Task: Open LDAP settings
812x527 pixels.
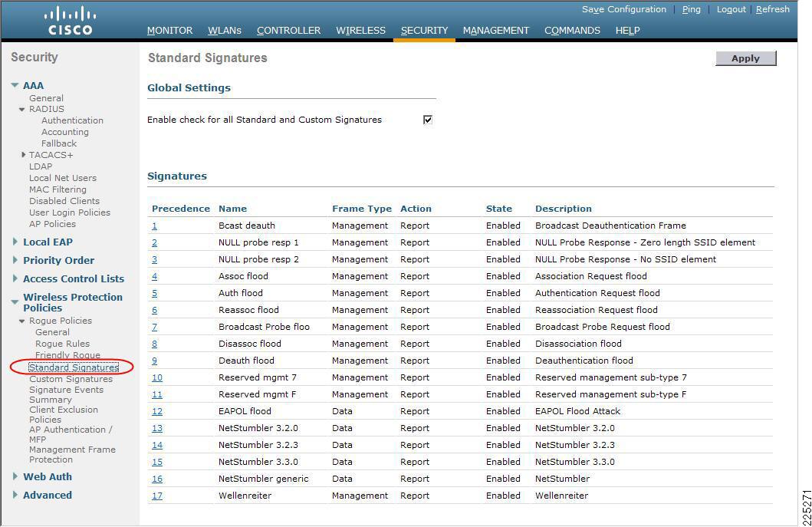Action: click(41, 166)
